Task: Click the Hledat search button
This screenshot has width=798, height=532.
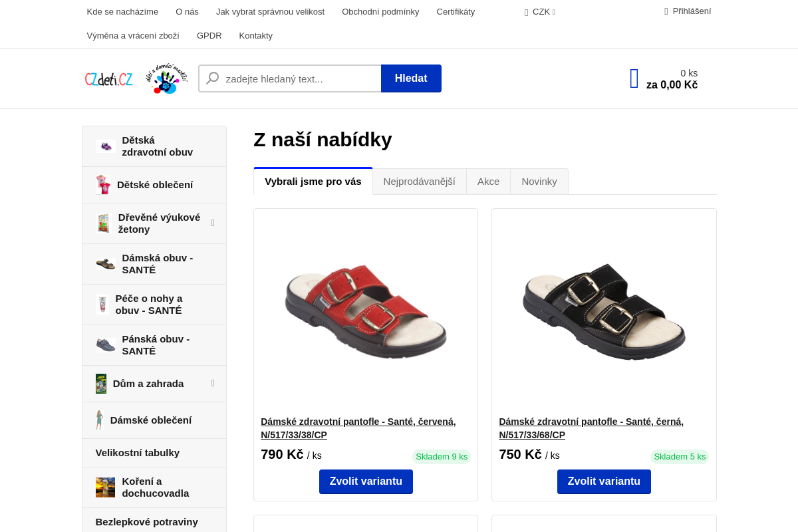Action: click(411, 78)
